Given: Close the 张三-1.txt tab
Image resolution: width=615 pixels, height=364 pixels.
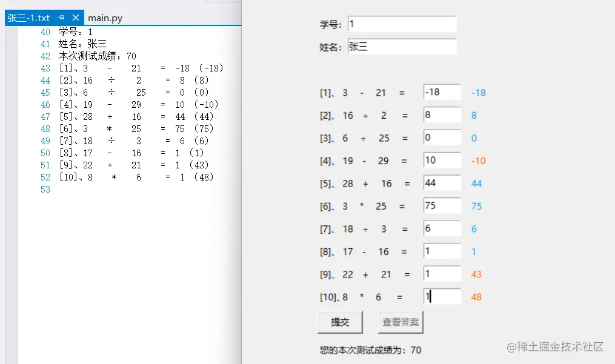Looking at the screenshot, I should (x=76, y=18).
